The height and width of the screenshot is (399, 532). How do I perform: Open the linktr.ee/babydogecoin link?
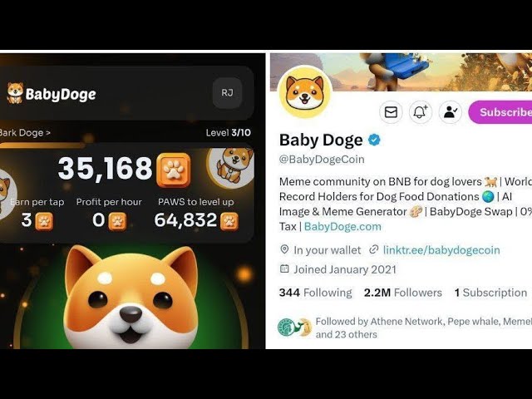pos(441,250)
